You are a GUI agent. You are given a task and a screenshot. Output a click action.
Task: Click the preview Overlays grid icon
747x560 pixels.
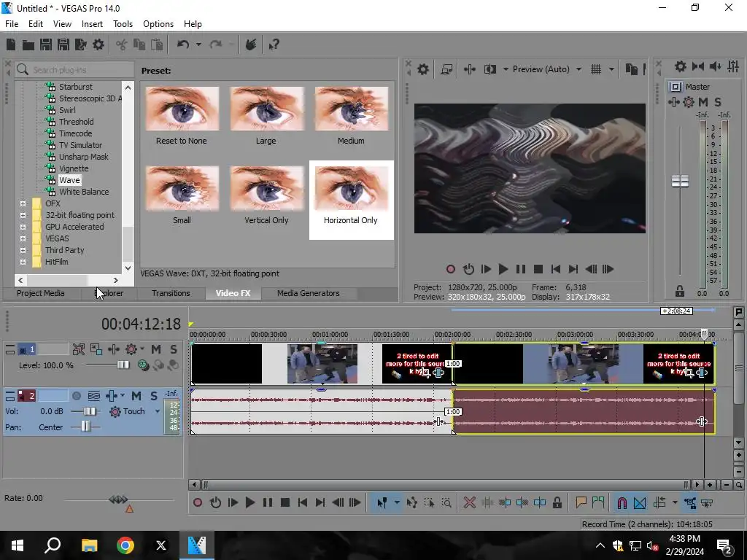596,69
